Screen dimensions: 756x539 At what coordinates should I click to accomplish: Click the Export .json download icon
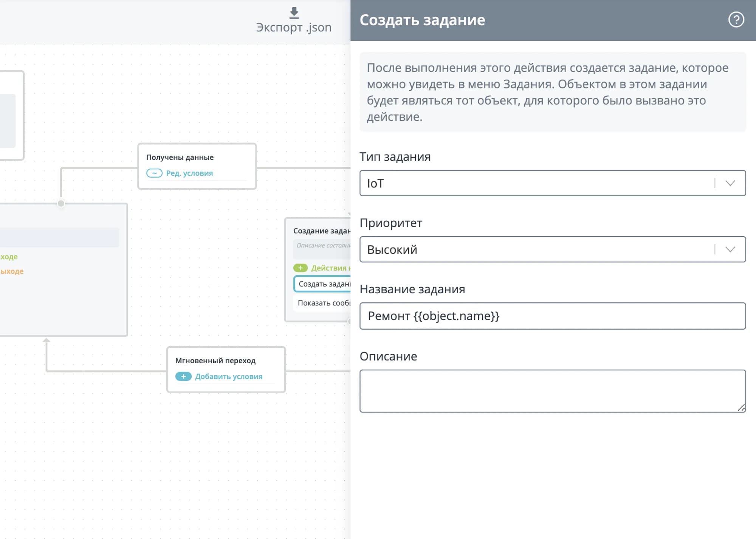[294, 13]
